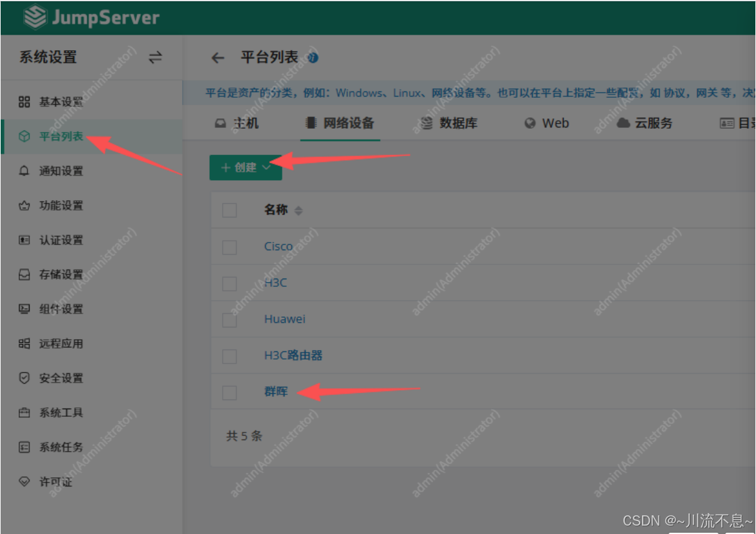Check the Huawei row checkbox
This screenshot has height=534, width=756.
(x=230, y=320)
